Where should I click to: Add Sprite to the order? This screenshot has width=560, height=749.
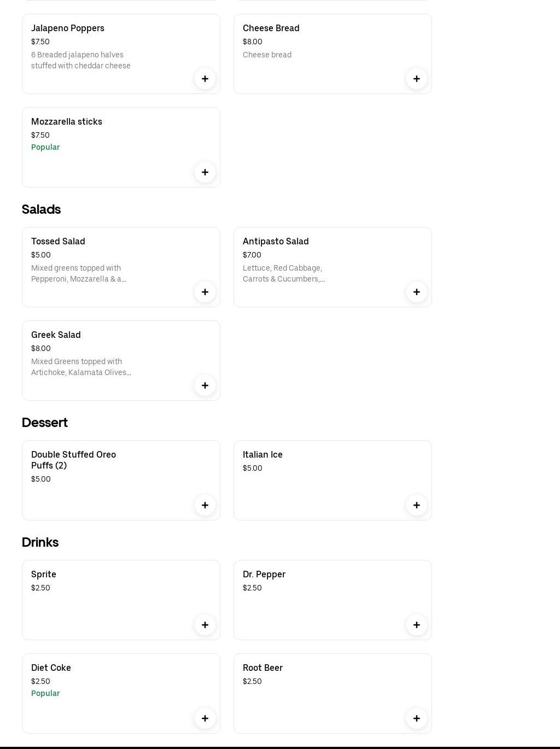pos(205,625)
